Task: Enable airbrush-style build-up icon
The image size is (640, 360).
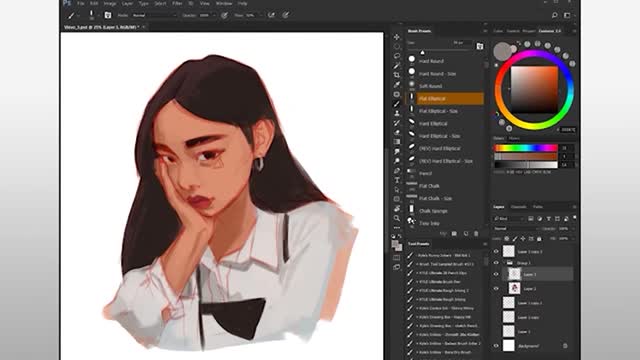Action: click(x=271, y=15)
